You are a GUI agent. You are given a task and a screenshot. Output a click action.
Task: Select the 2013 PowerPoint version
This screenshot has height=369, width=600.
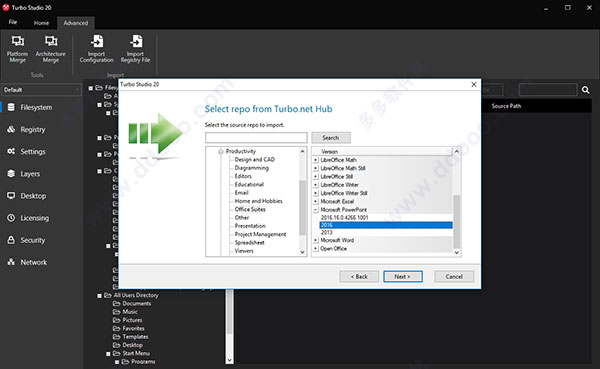[326, 233]
